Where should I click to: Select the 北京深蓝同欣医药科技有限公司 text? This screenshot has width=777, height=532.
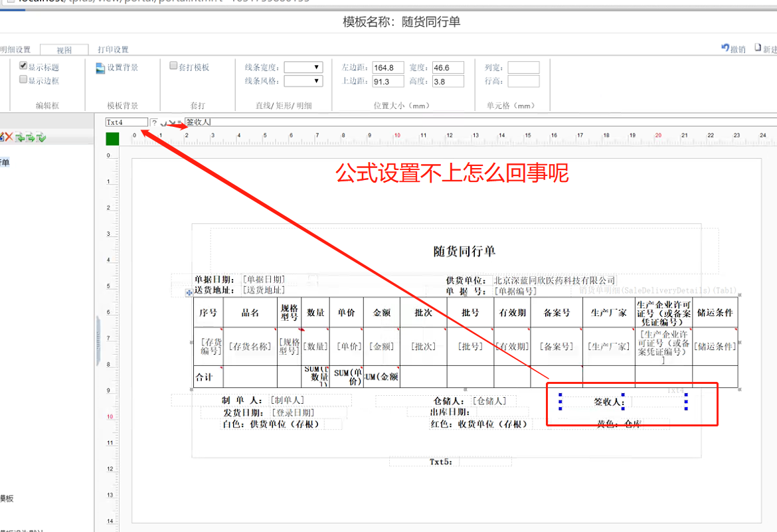554,281
